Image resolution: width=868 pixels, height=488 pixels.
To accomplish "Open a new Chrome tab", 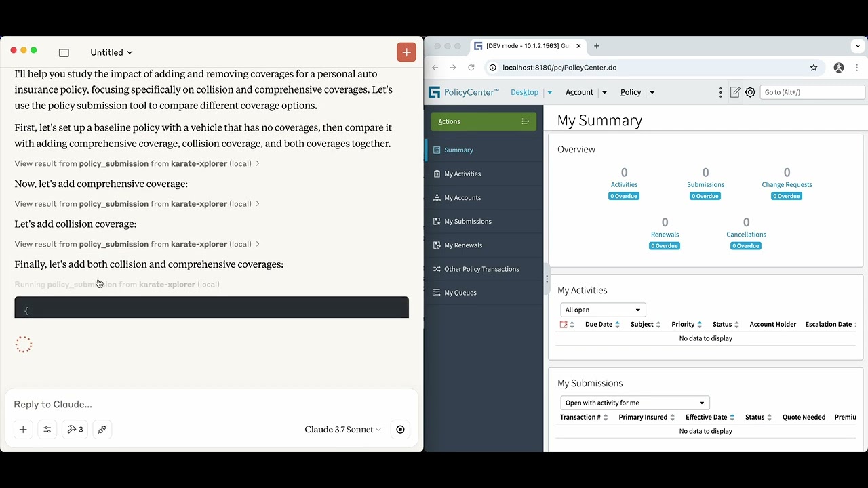I will (597, 46).
